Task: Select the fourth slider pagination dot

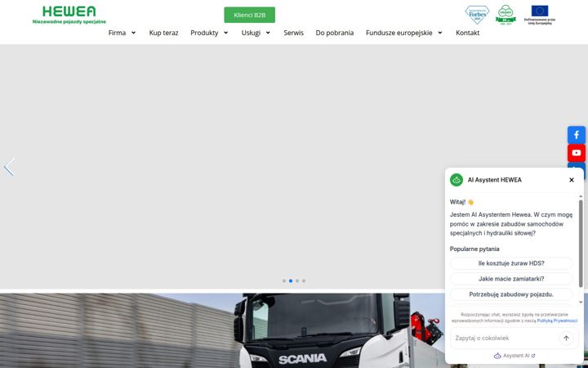Action: click(304, 280)
